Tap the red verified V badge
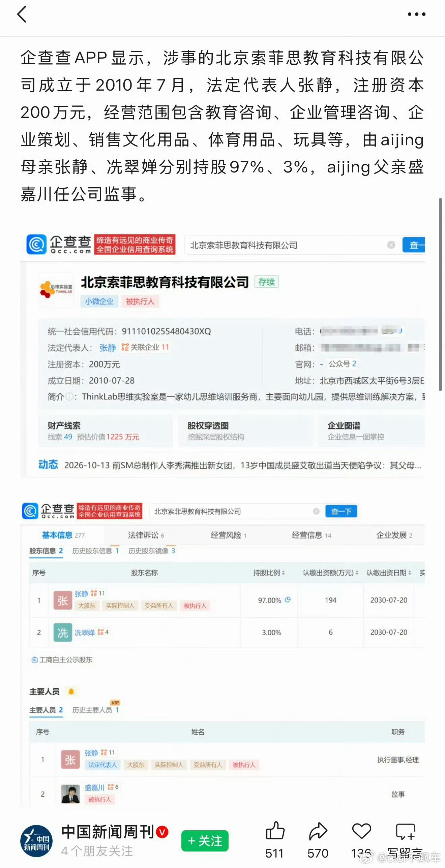 point(162,832)
